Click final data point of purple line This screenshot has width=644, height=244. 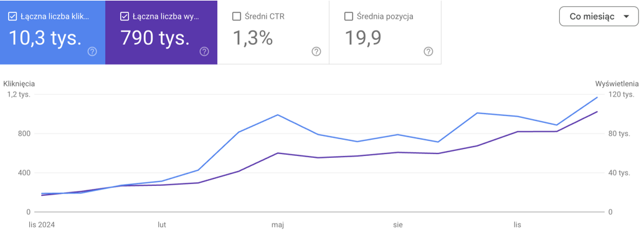click(x=597, y=112)
